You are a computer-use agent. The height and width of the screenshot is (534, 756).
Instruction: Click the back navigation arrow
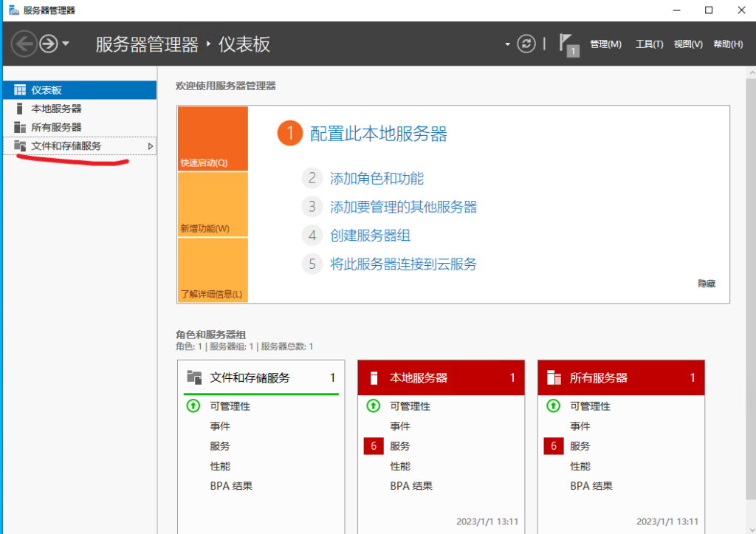point(24,44)
